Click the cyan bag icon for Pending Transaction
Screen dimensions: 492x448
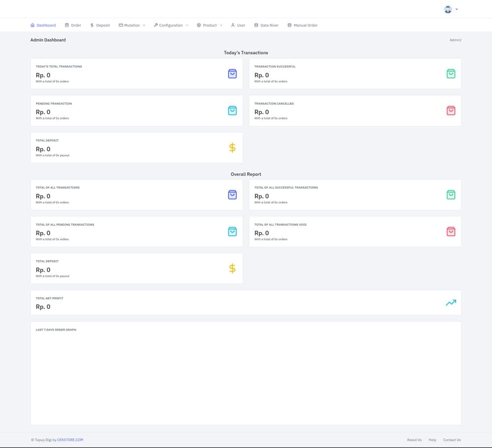coord(232,111)
